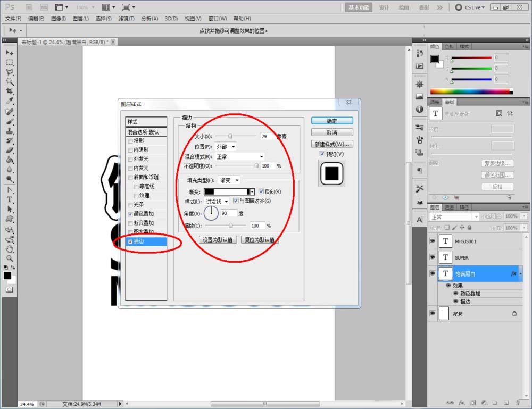
Task: Open the 混合模式(B) blend mode dropdown
Action: tap(239, 156)
